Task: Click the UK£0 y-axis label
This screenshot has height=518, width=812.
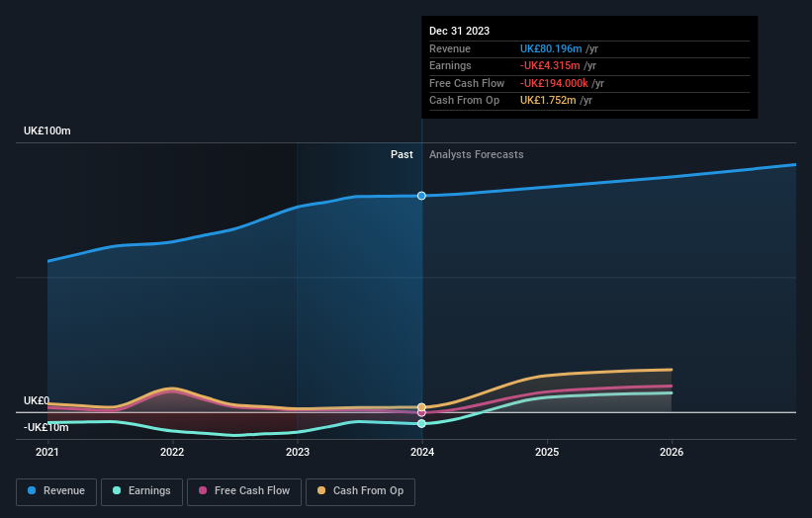Action: (x=37, y=400)
